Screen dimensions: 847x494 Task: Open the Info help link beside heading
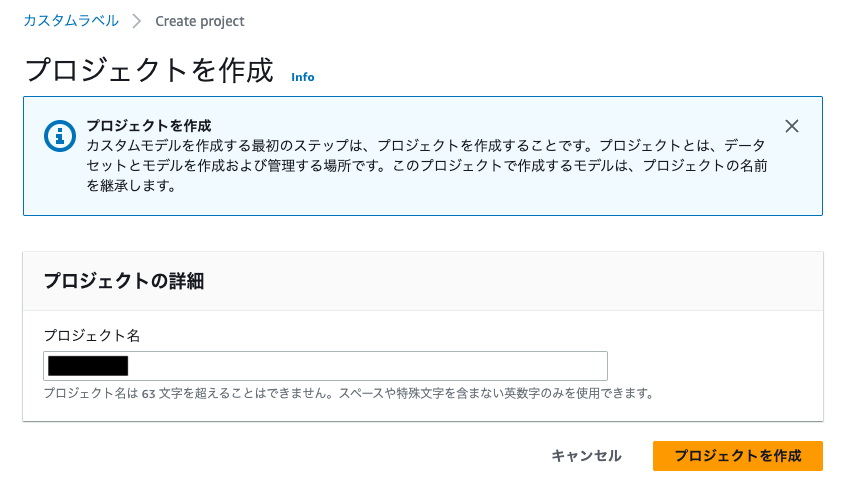(302, 77)
